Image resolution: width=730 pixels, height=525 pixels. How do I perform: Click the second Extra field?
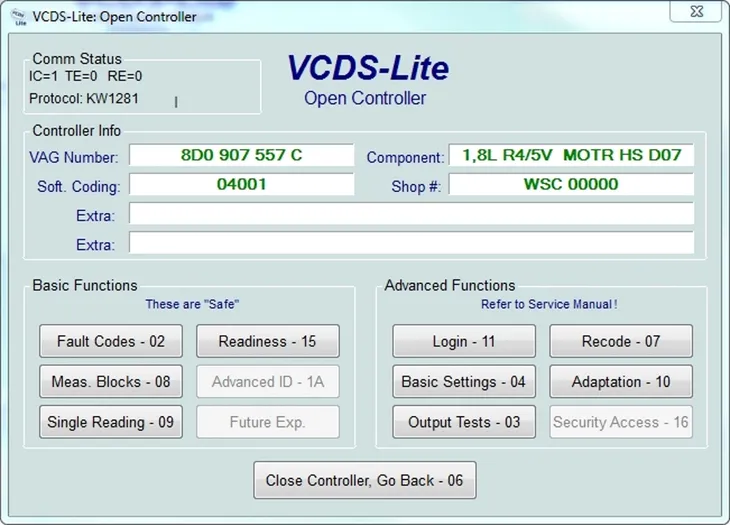(410, 243)
